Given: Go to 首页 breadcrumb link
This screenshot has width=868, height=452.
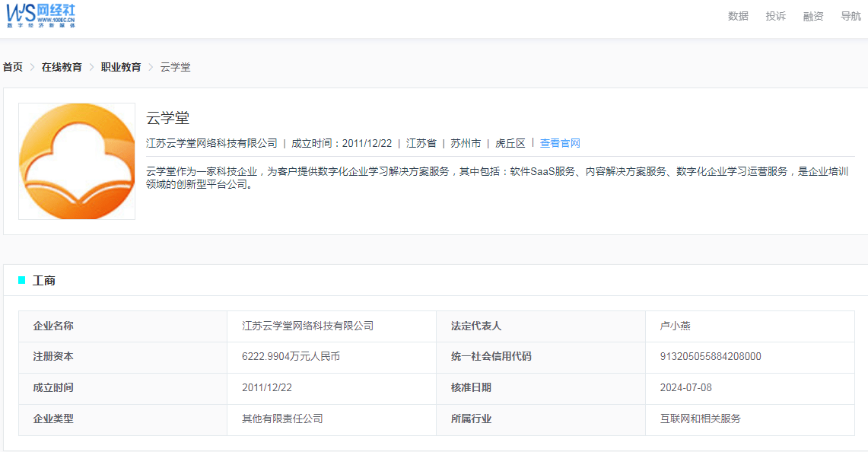Looking at the screenshot, I should [13, 67].
